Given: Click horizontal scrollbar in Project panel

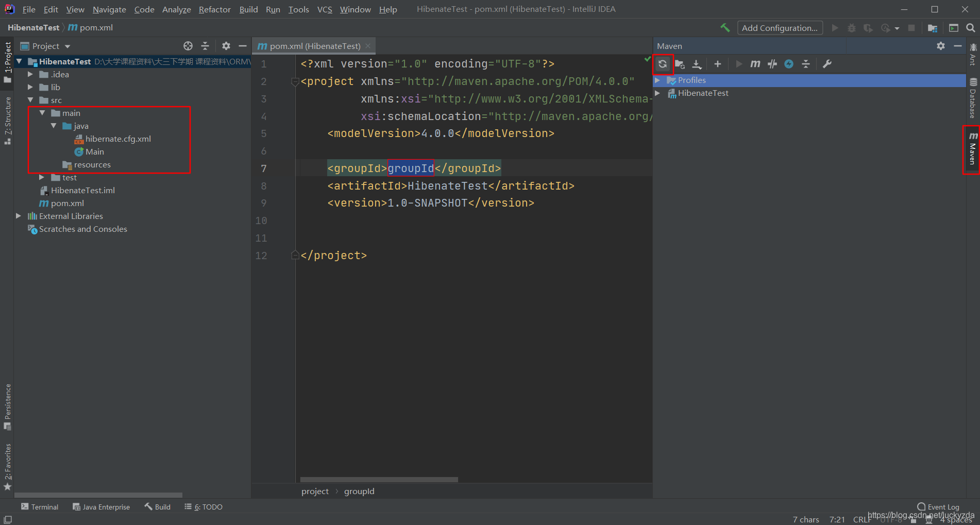Looking at the screenshot, I should coord(98,495).
